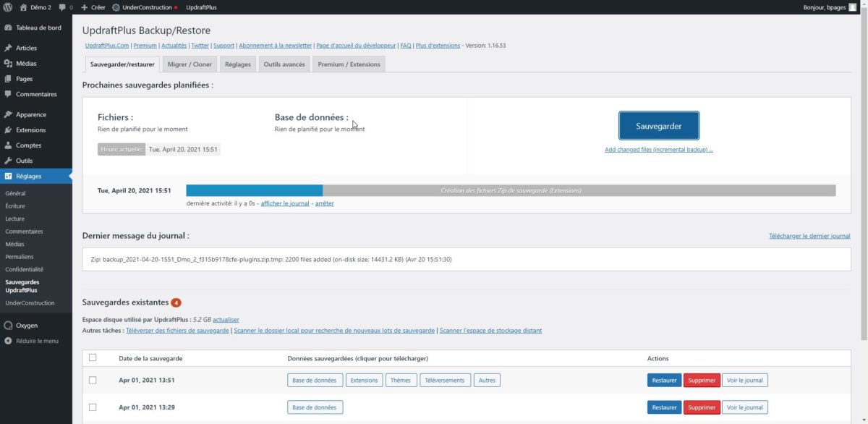The width and height of the screenshot is (868, 424).
Task: Open the Extensions plug icon in sidebar
Action: tap(8, 130)
